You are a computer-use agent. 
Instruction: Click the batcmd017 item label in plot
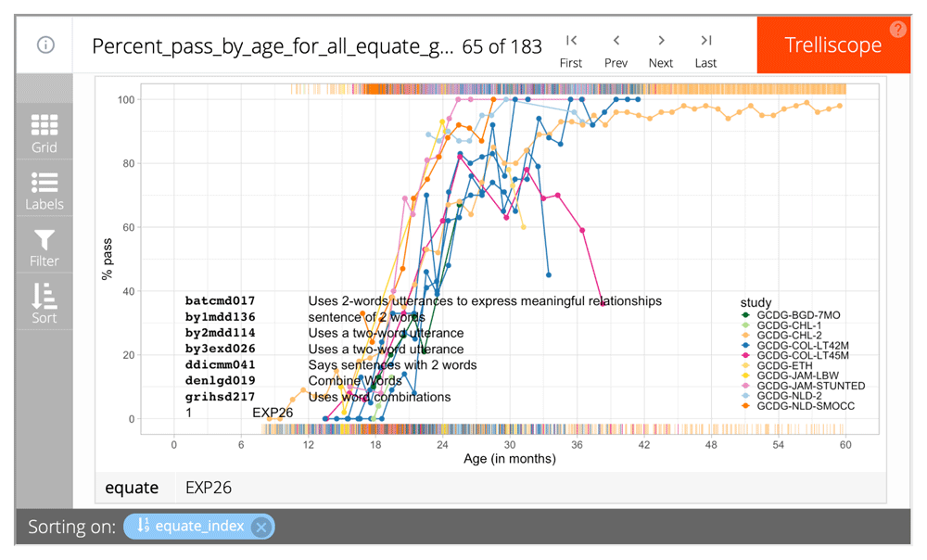coord(220,301)
